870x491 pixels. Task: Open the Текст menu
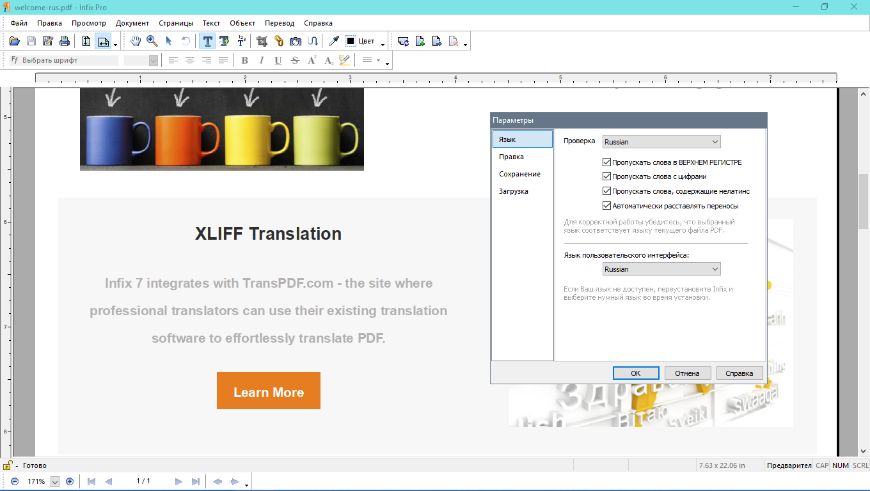point(211,23)
